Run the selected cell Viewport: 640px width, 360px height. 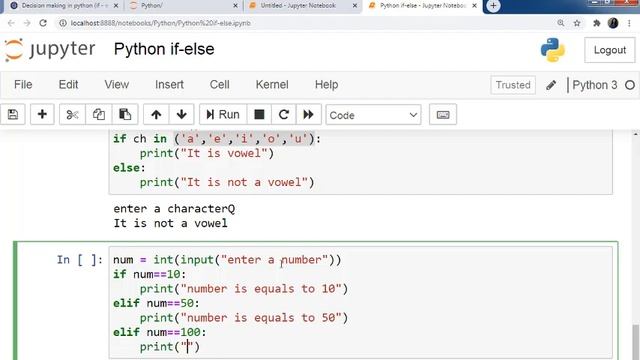(223, 115)
